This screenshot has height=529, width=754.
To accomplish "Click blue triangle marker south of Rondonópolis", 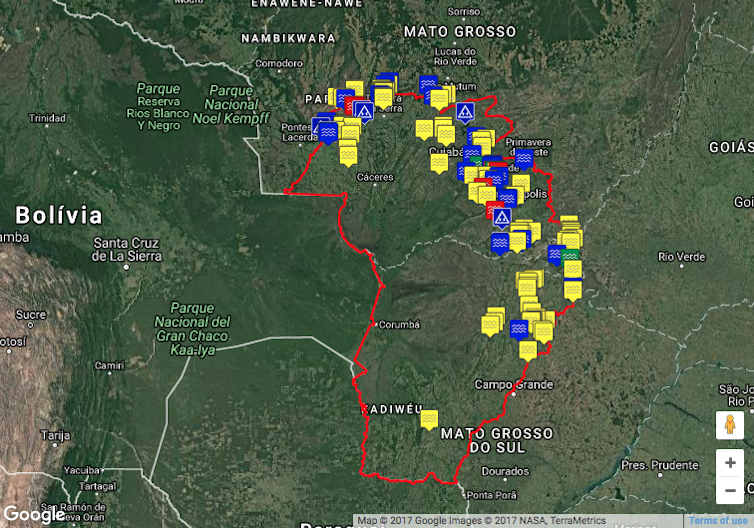I will pos(502,217).
